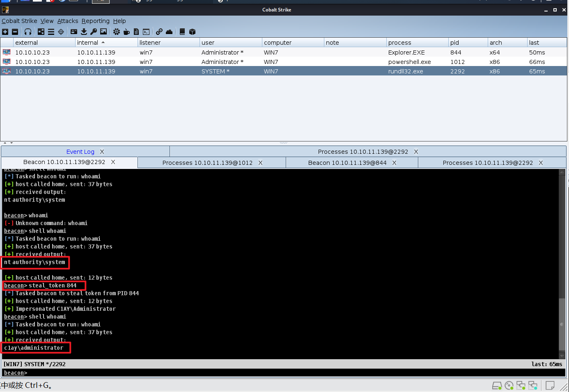Sort sessions by internal column header
The height and width of the screenshot is (392, 569).
click(106, 42)
